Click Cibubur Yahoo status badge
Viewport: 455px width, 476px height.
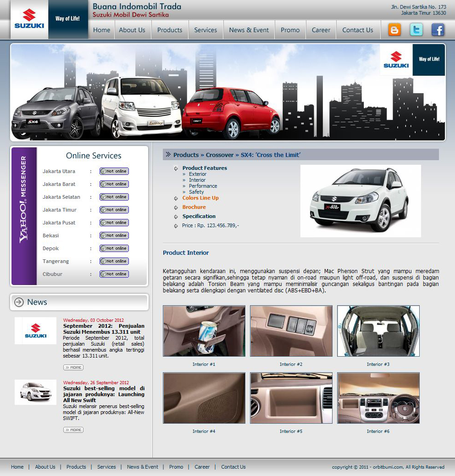[x=114, y=274]
